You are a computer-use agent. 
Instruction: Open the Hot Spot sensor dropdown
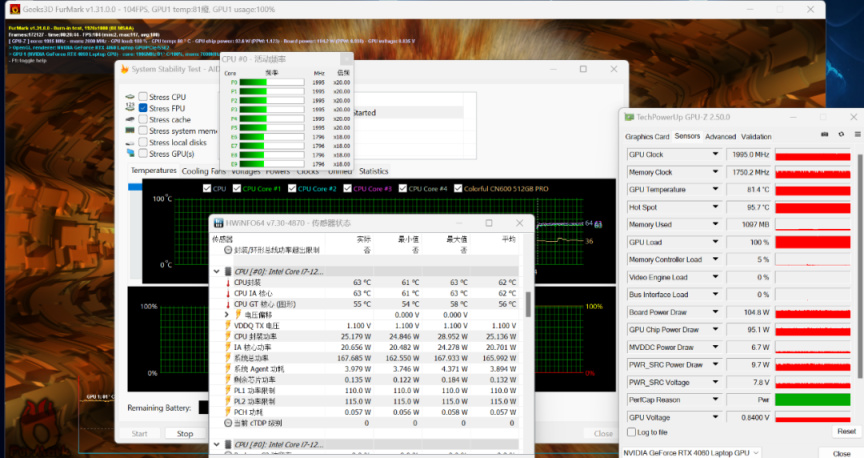[715, 207]
